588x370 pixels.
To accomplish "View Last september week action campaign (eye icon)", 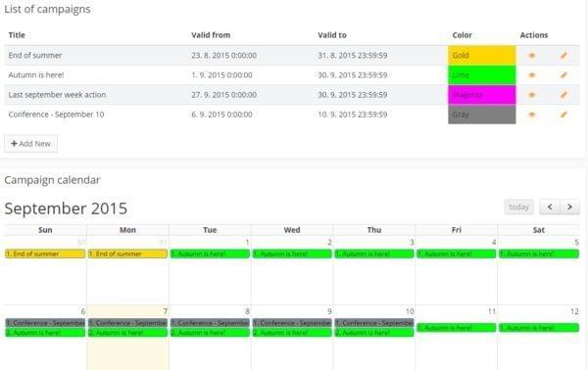I will pyautogui.click(x=531, y=95).
